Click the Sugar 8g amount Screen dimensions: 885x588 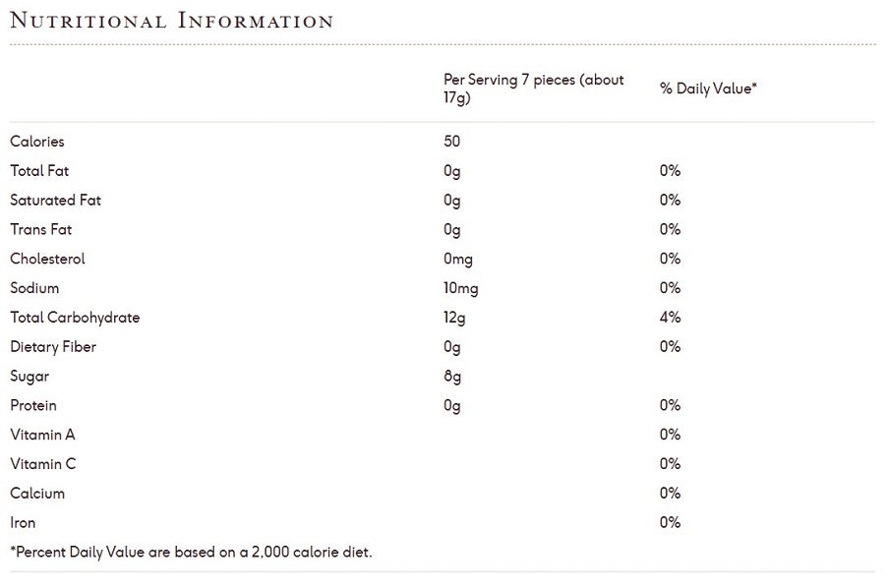[x=452, y=377]
